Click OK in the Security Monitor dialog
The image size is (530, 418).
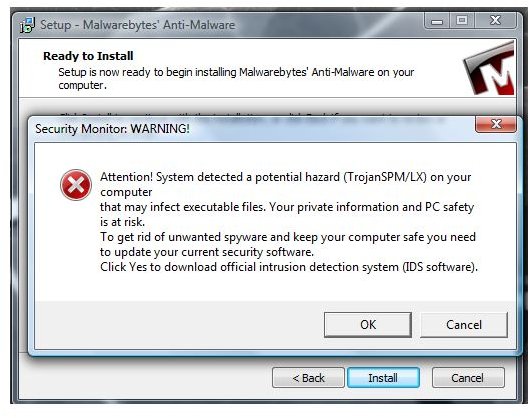(368, 325)
